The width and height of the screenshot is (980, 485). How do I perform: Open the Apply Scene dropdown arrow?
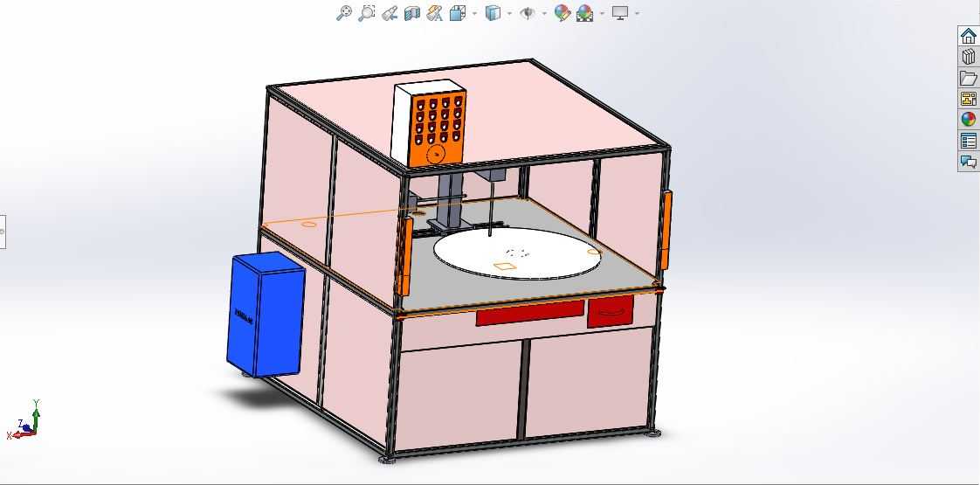click(x=602, y=13)
